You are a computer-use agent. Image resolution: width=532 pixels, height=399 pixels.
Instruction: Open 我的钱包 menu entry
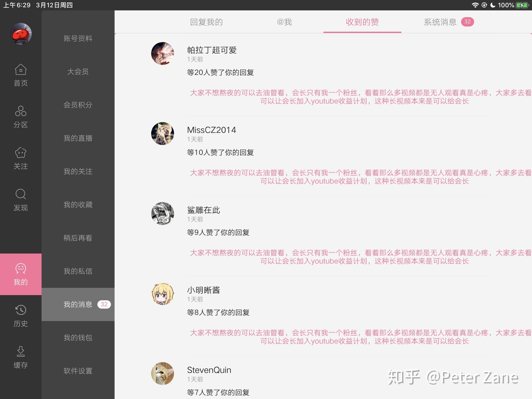point(78,338)
